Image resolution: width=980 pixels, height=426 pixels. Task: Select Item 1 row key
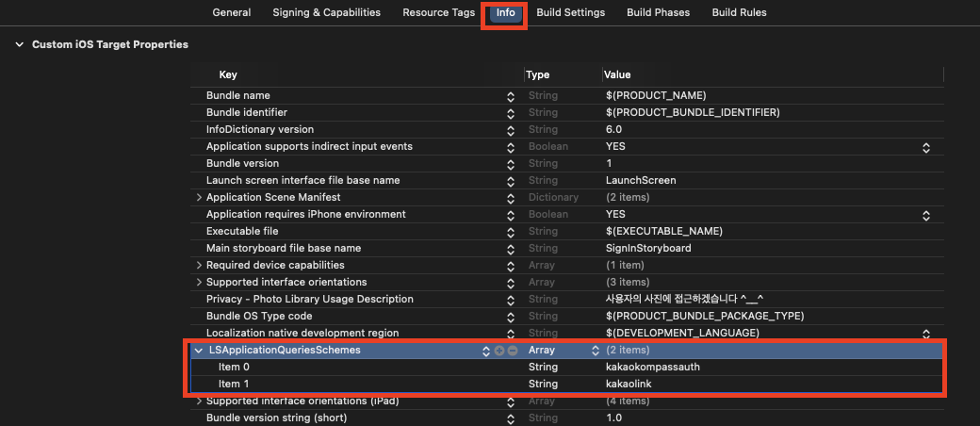pyautogui.click(x=234, y=385)
